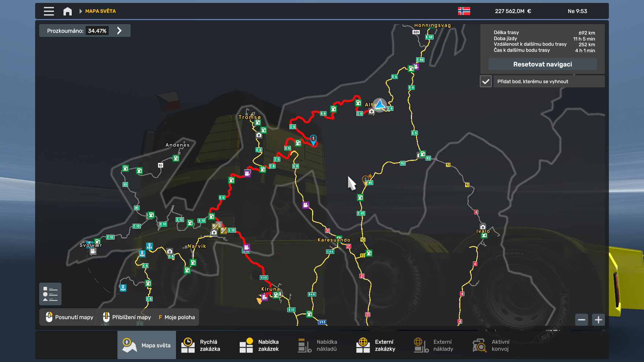The height and width of the screenshot is (362, 644).
Task: Click the Norwegian flag icon
Action: click(464, 11)
